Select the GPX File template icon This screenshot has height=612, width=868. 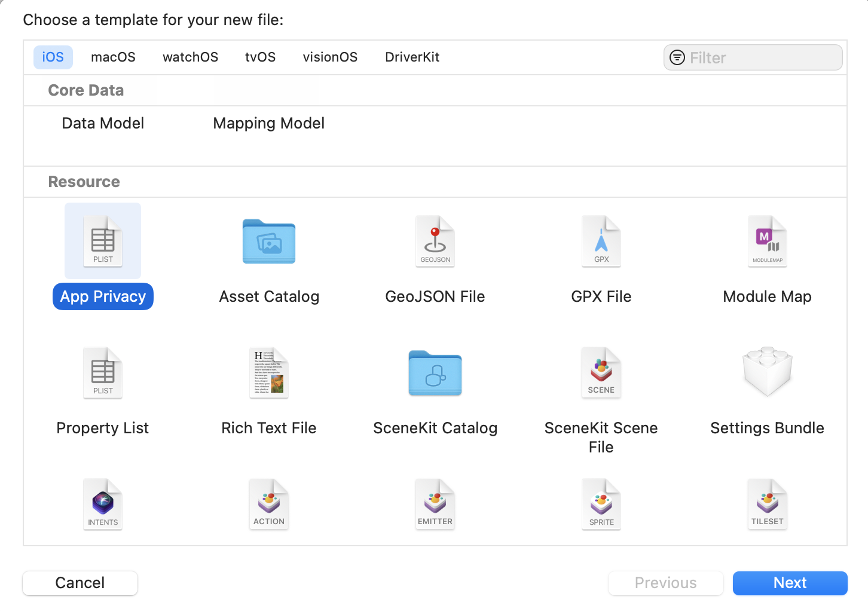[x=601, y=241]
